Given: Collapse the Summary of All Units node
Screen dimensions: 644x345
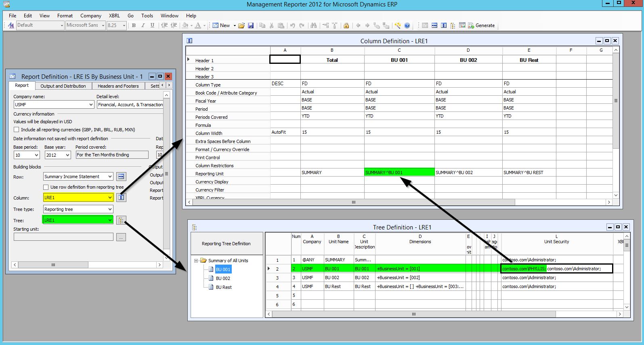Looking at the screenshot, I should 196,261.
